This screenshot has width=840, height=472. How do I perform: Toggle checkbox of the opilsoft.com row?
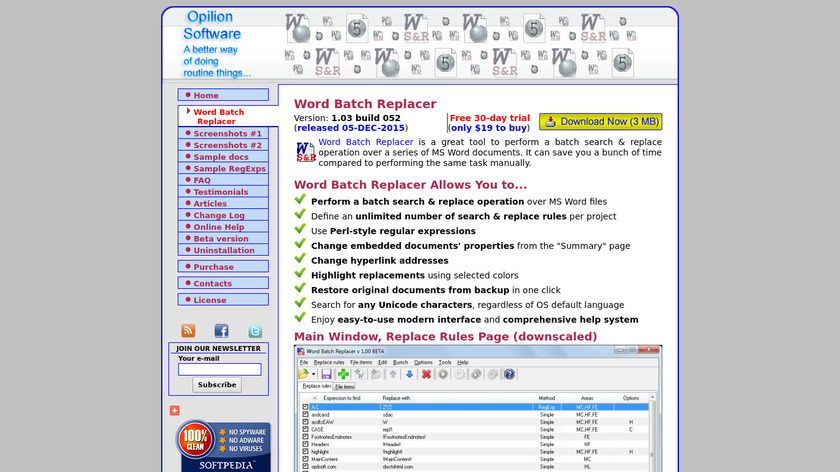coord(305,467)
